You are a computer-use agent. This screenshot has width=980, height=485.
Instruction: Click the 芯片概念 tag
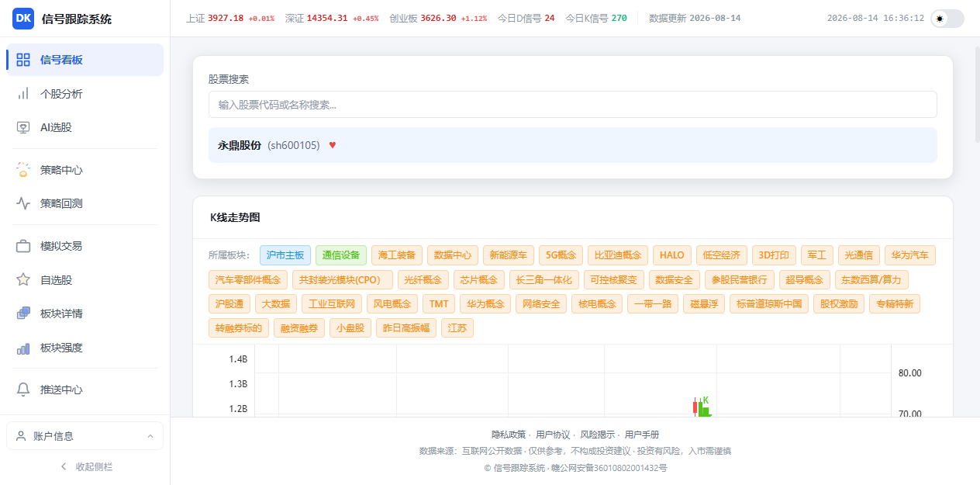[x=479, y=279]
